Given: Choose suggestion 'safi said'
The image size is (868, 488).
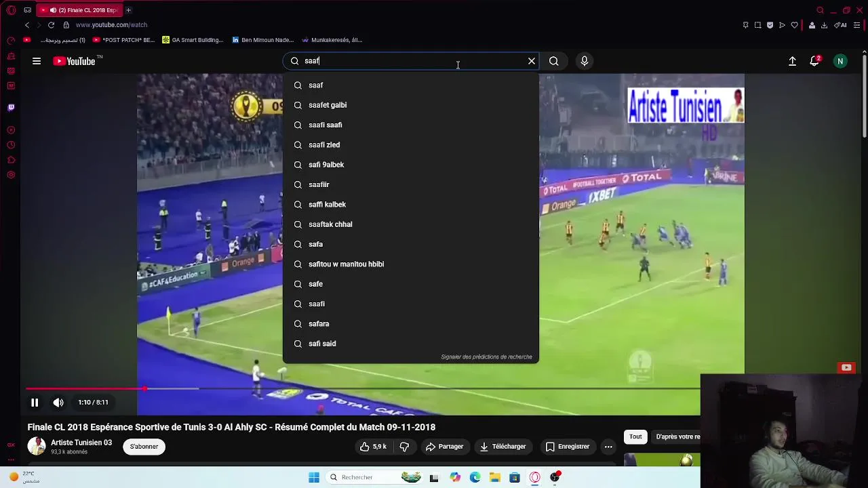Looking at the screenshot, I should click(x=411, y=344).
